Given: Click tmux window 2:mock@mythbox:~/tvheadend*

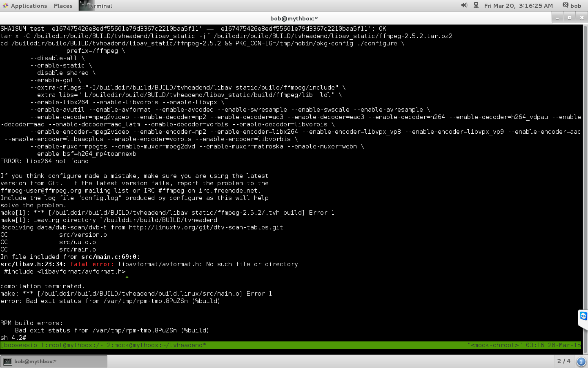Looking at the screenshot, I should pos(156,345).
